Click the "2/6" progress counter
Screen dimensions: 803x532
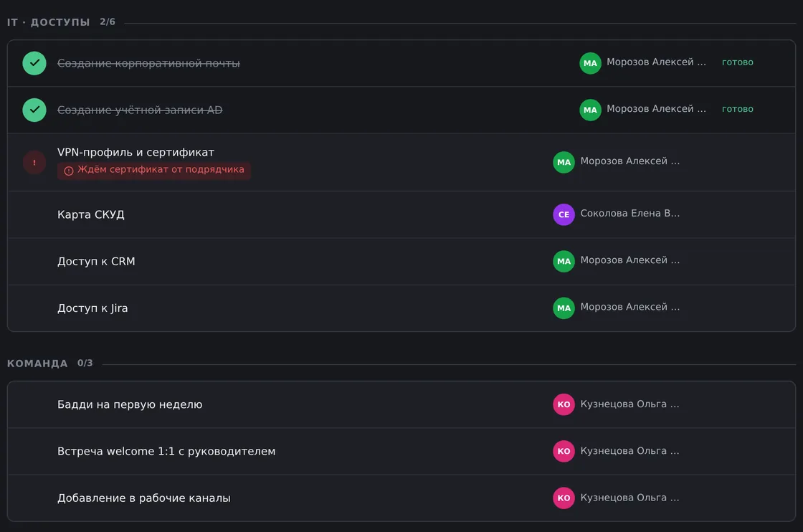[108, 22]
